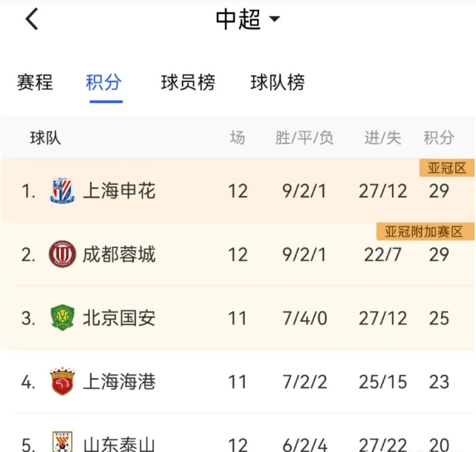Click the 中超 league title
The width and height of the screenshot is (476, 452).
tap(238, 19)
